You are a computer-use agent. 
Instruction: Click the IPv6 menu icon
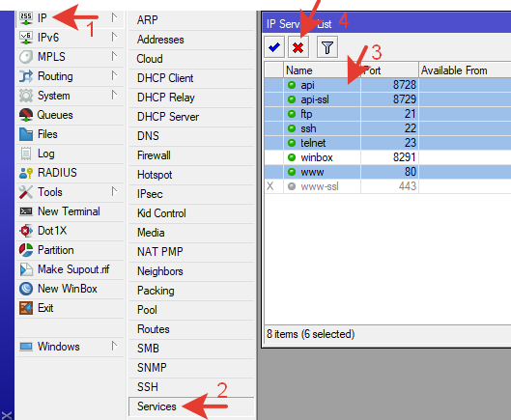pos(26,38)
